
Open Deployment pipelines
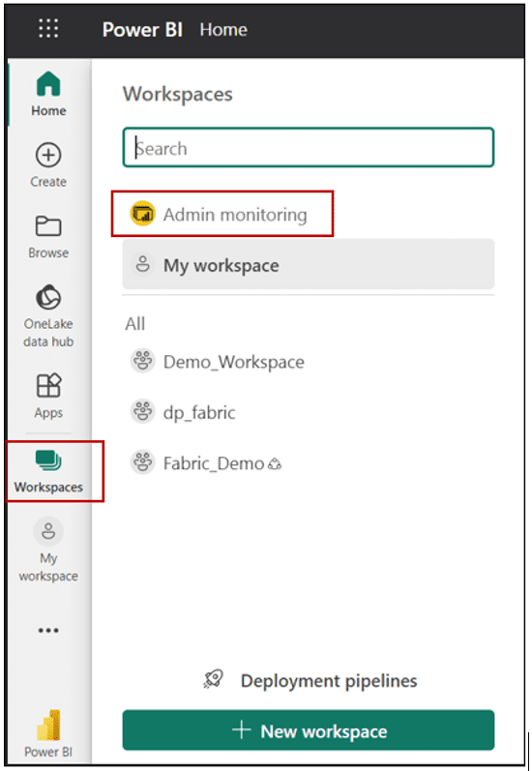click(310, 680)
